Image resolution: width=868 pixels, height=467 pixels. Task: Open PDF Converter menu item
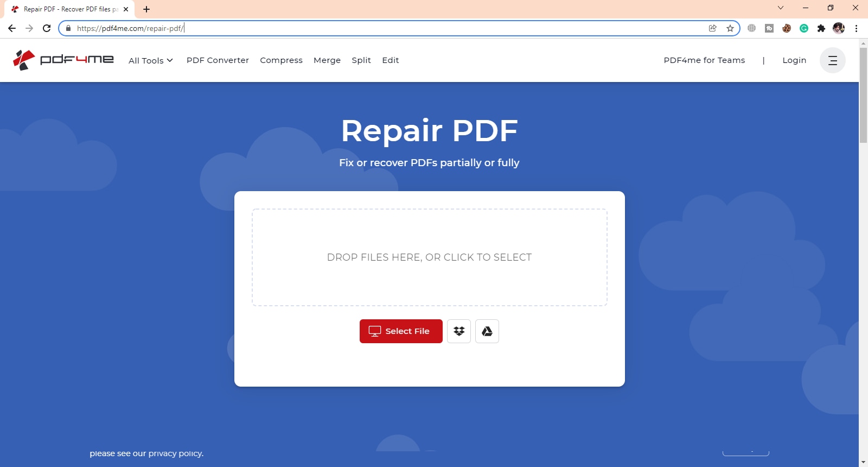coord(218,60)
